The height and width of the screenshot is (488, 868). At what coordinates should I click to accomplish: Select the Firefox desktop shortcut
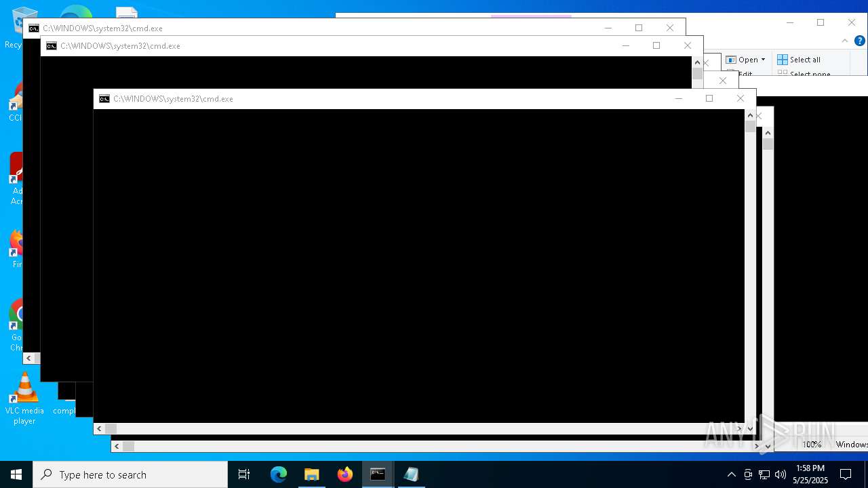coord(16,249)
